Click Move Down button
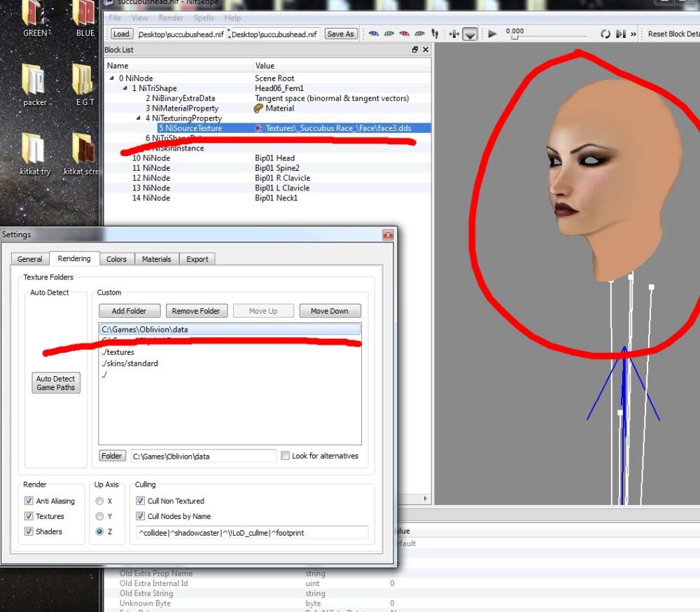Image resolution: width=700 pixels, height=612 pixels. tap(330, 311)
